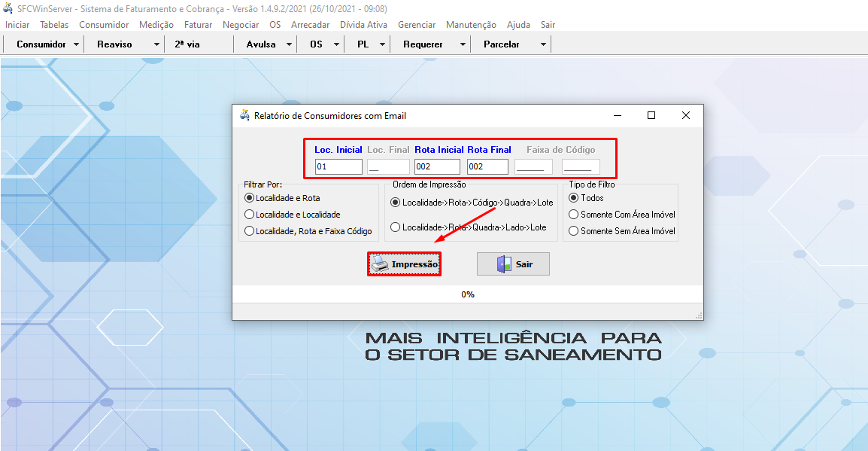Click the PL toolbar button
Viewport: 868px width, 451px height.
[x=363, y=44]
